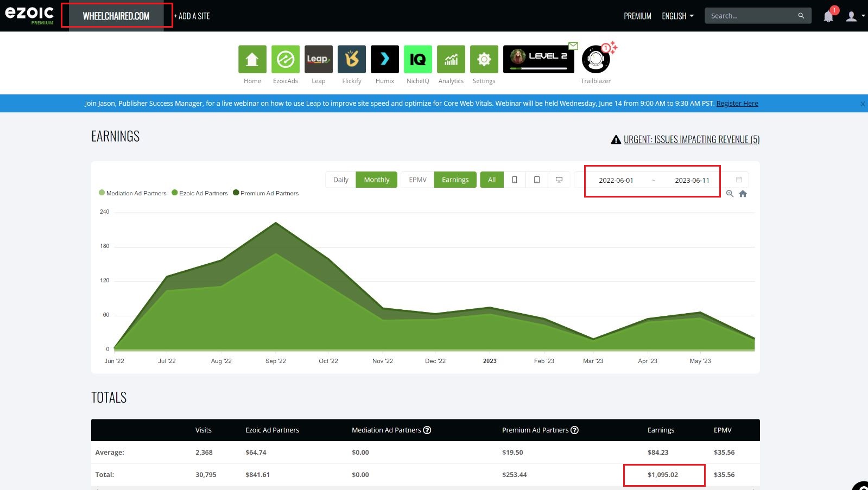Open help for Mediation Ad Partners column
868x490 pixels.
[427, 430]
